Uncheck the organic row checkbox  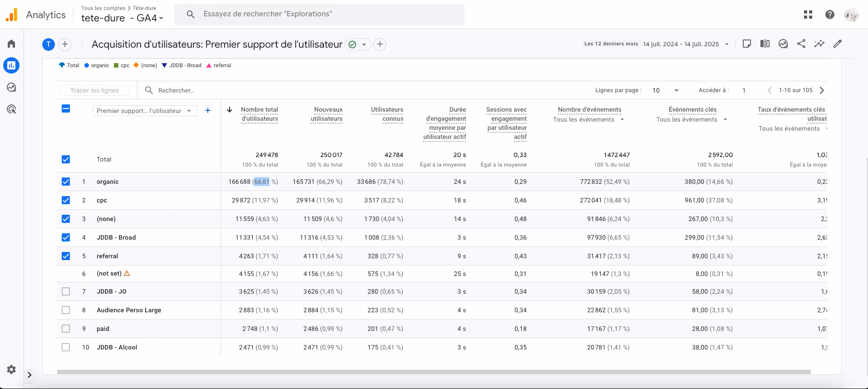coord(66,182)
